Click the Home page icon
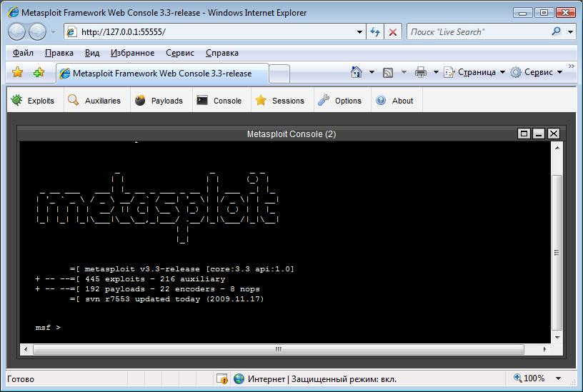This screenshot has width=583, height=392. point(357,72)
